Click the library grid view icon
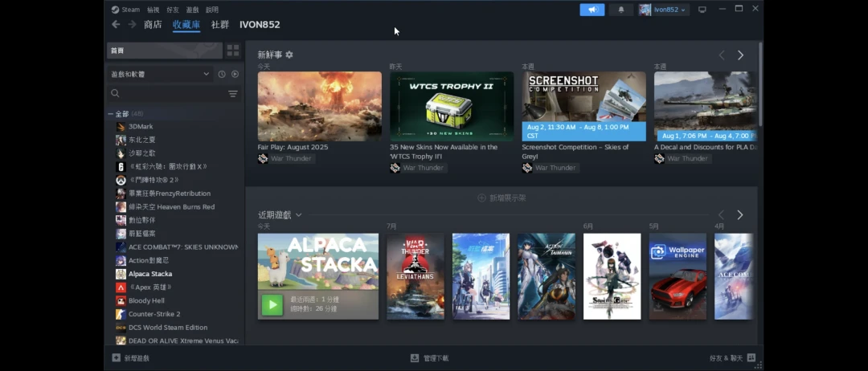This screenshot has height=371, width=868. pyautogui.click(x=233, y=51)
